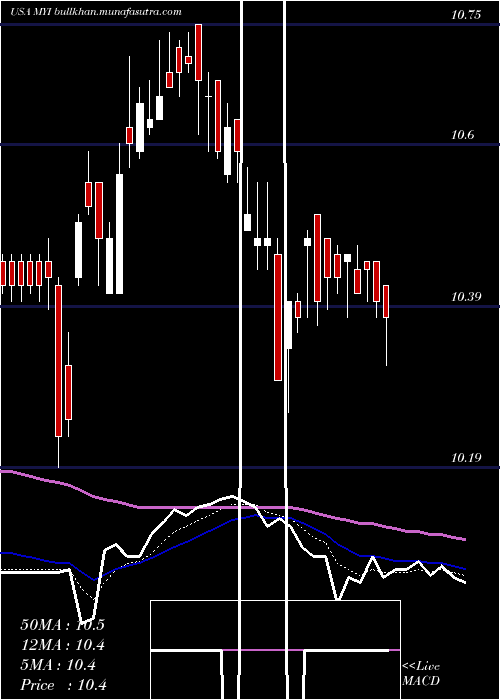Click the Price : 10.4 readout
Viewport: 500px width, 700px height.
63,685
